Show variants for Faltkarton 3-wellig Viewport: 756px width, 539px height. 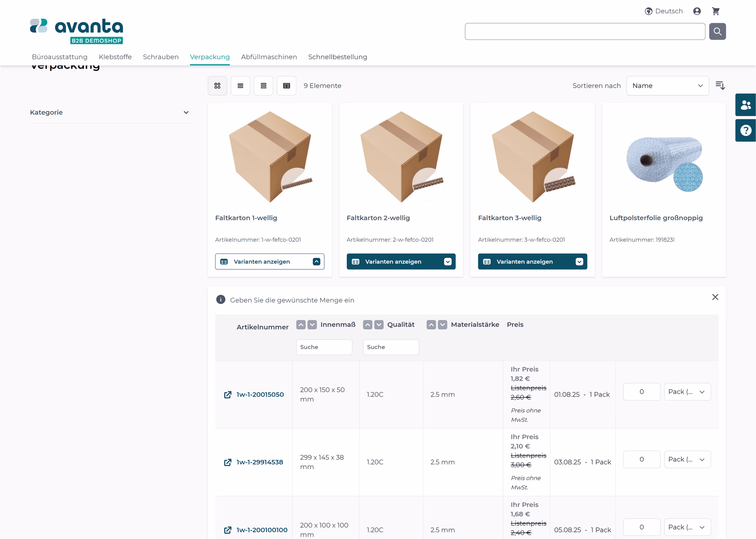[x=532, y=262]
